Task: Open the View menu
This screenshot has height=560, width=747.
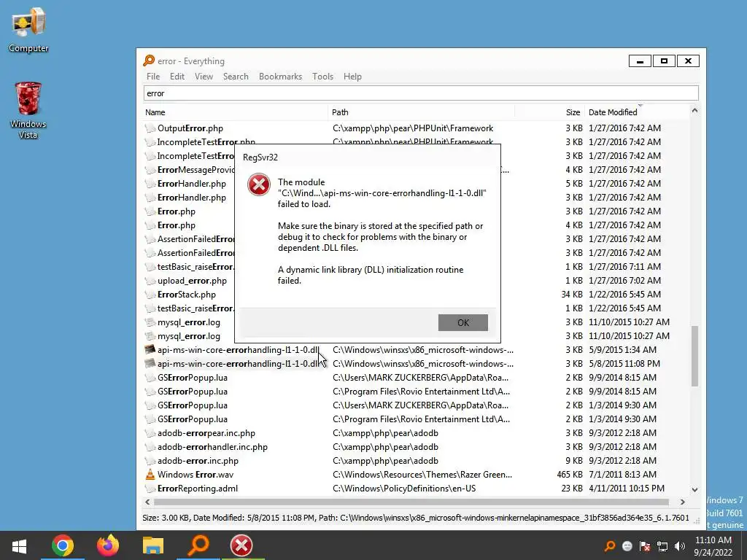Action: tap(204, 76)
